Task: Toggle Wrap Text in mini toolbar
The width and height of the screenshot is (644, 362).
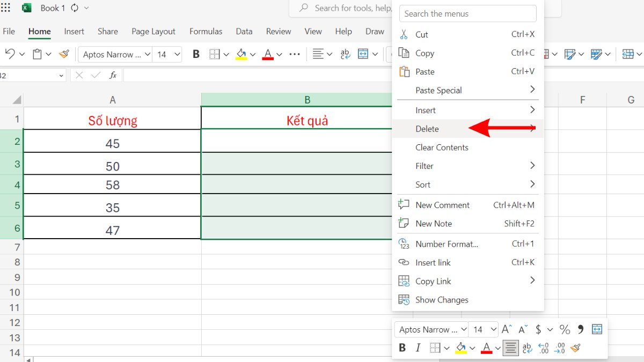Action: [527, 348]
